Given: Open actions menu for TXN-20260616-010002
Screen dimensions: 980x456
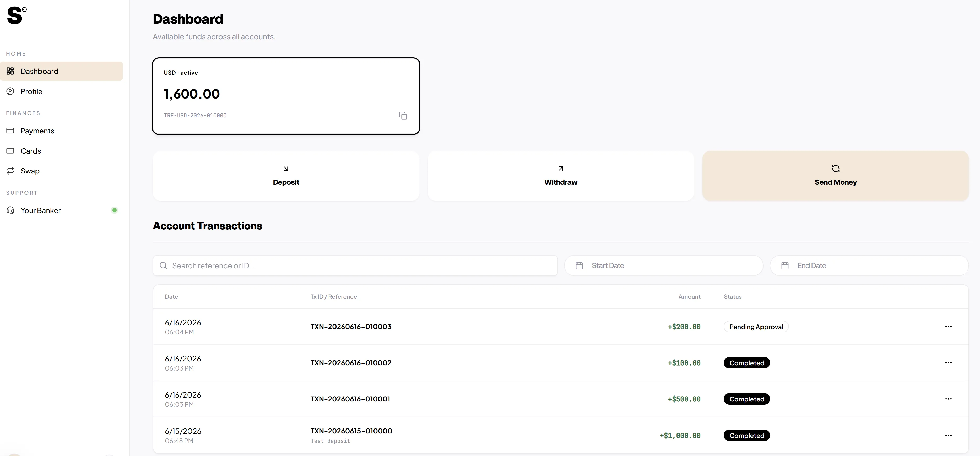Looking at the screenshot, I should (x=949, y=363).
